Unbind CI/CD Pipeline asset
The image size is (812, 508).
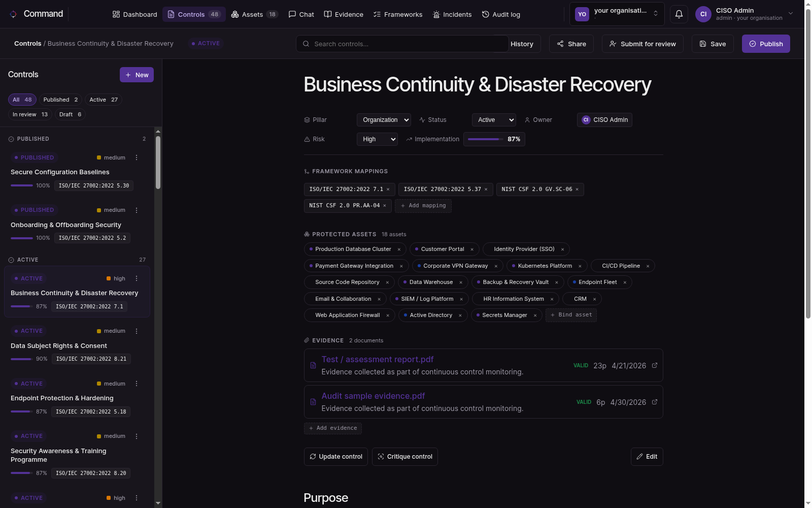pyautogui.click(x=648, y=266)
